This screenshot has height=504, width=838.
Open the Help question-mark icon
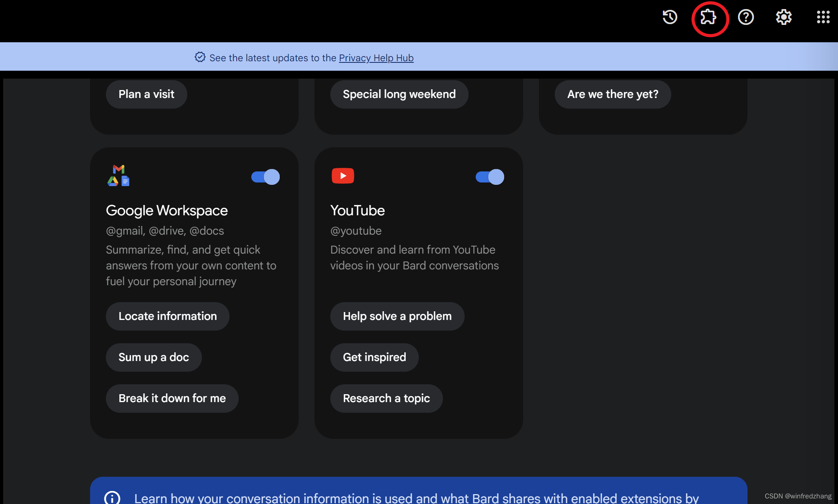(746, 17)
